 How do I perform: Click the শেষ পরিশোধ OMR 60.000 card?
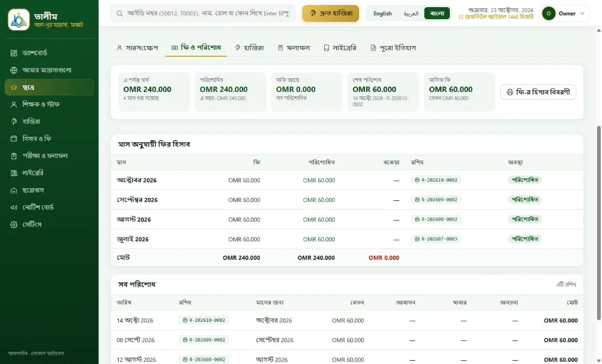point(383,92)
